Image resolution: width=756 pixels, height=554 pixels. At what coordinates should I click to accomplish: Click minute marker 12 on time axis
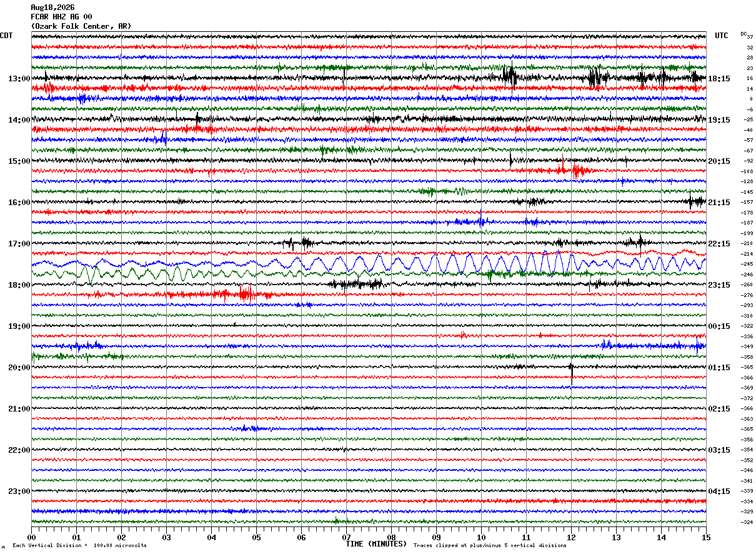571,538
